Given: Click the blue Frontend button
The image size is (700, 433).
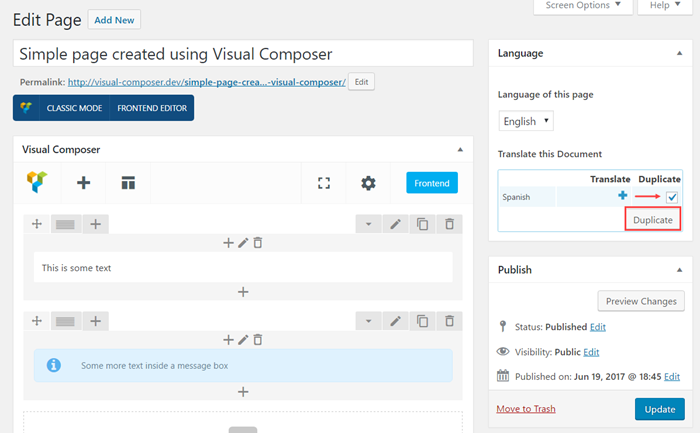Looking at the screenshot, I should (x=432, y=183).
